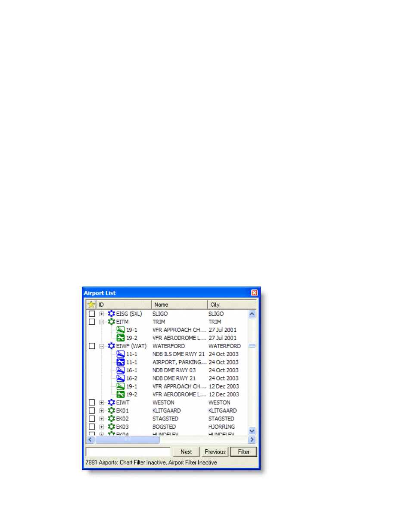Collapse the EIWF (WAT) airport node
The height and width of the screenshot is (532, 411).
102,346
